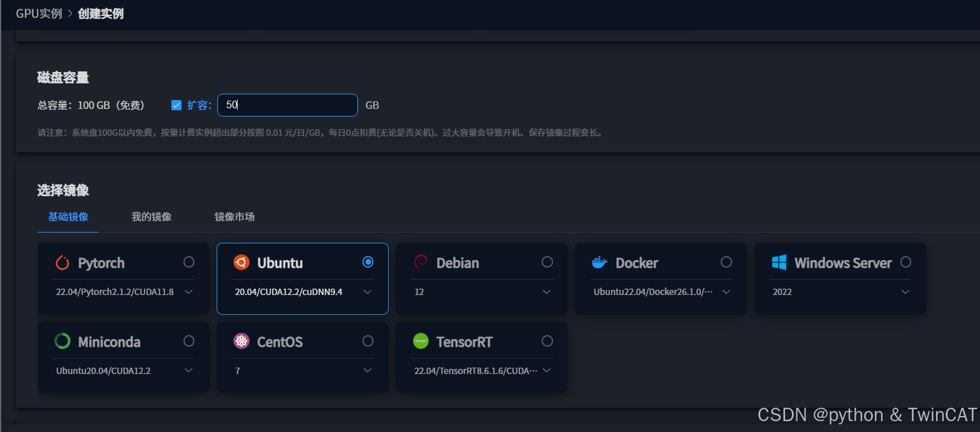This screenshot has width=980, height=432.
Task: Select the TensorRT image radio button
Action: click(x=547, y=341)
